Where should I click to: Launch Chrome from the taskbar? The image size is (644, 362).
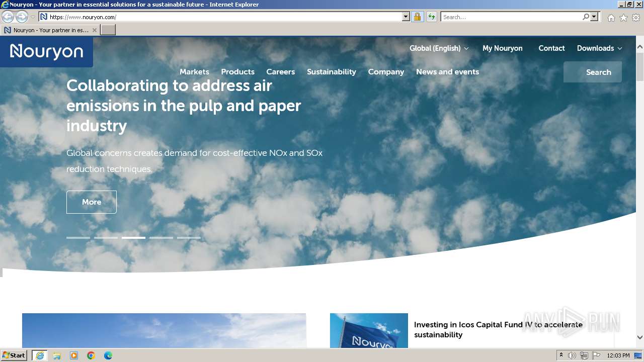tap(91, 355)
